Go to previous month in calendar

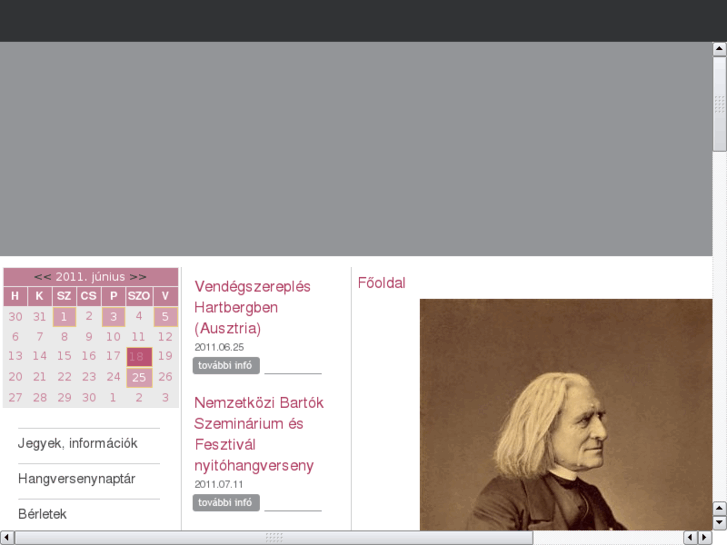[42, 277]
